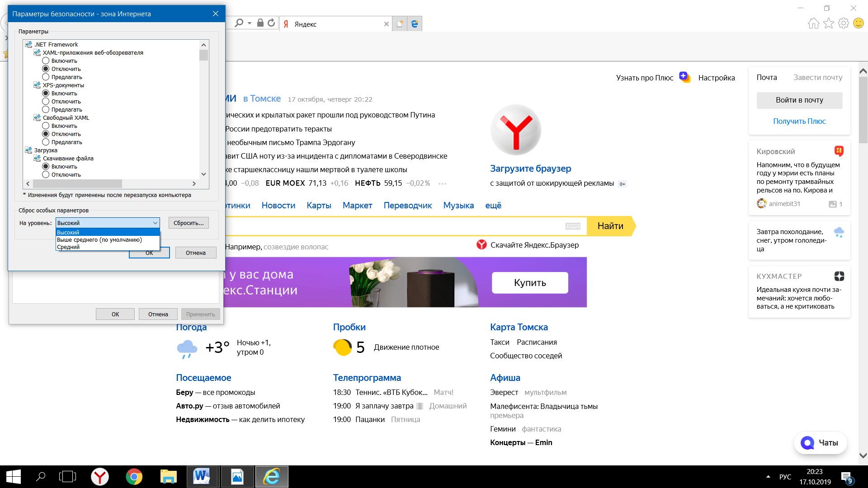
Task: Open notification center icon
Action: pos(847,478)
